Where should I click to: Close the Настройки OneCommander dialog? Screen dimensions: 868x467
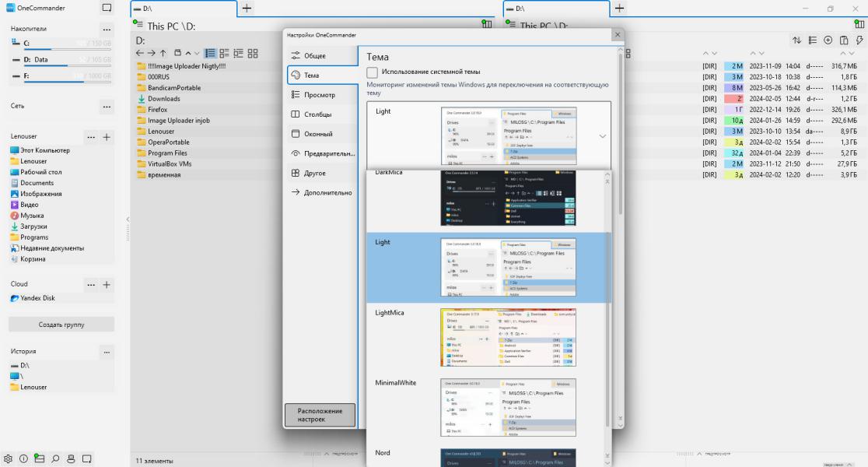pos(618,35)
